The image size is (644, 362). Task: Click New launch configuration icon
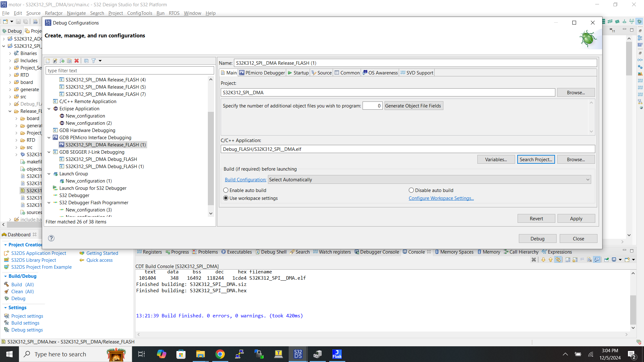(x=48, y=61)
